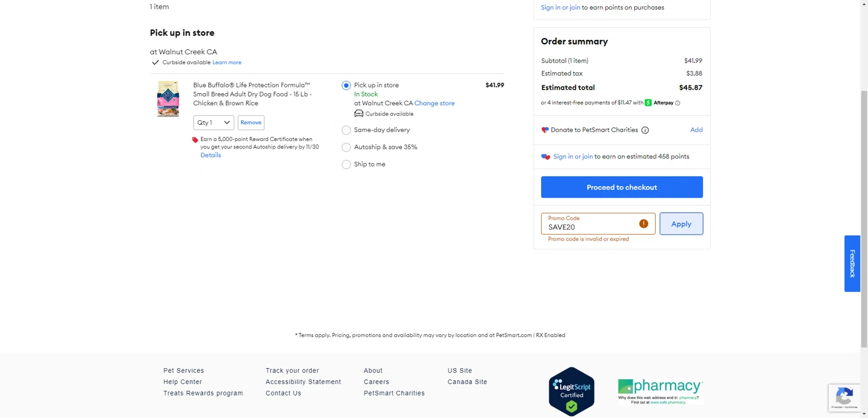The width and height of the screenshot is (868, 418).
Task: Click the Afterpay logo badge
Action: (x=659, y=103)
